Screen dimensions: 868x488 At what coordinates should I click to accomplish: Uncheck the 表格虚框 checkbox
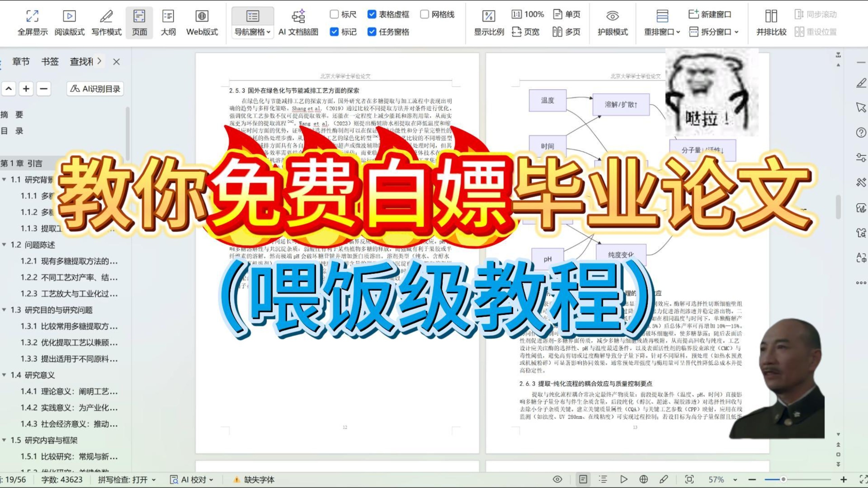(x=372, y=14)
